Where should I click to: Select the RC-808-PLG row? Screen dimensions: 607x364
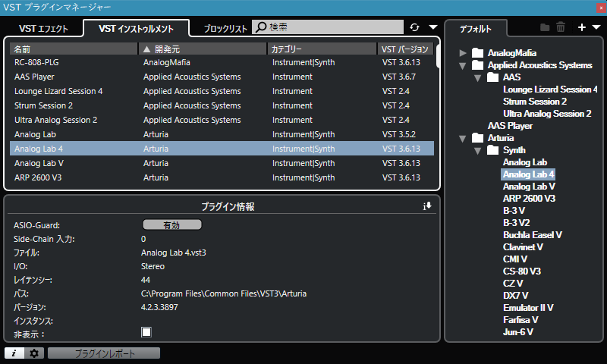[x=222, y=62]
